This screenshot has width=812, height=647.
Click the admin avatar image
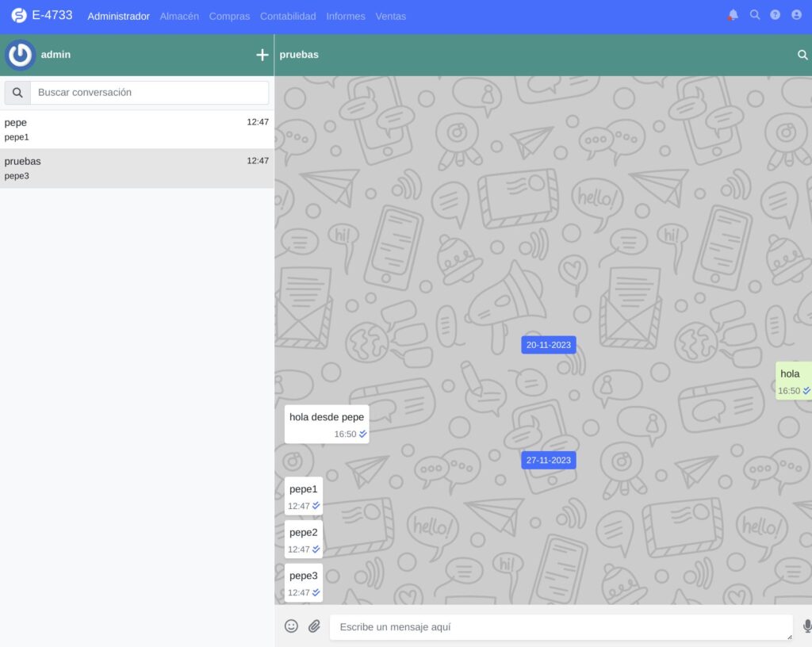tap(20, 55)
